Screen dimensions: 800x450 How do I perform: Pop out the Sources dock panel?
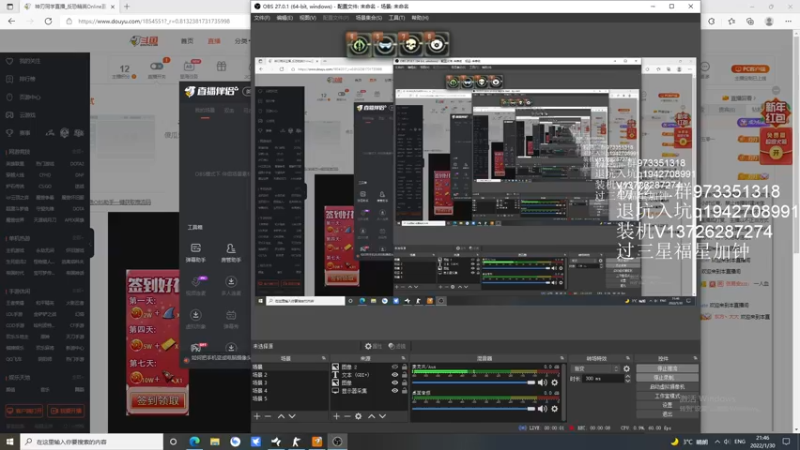click(x=403, y=358)
